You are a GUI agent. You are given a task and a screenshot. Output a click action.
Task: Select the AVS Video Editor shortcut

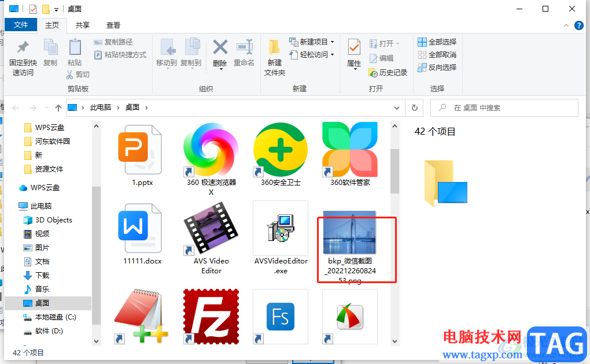(x=211, y=237)
